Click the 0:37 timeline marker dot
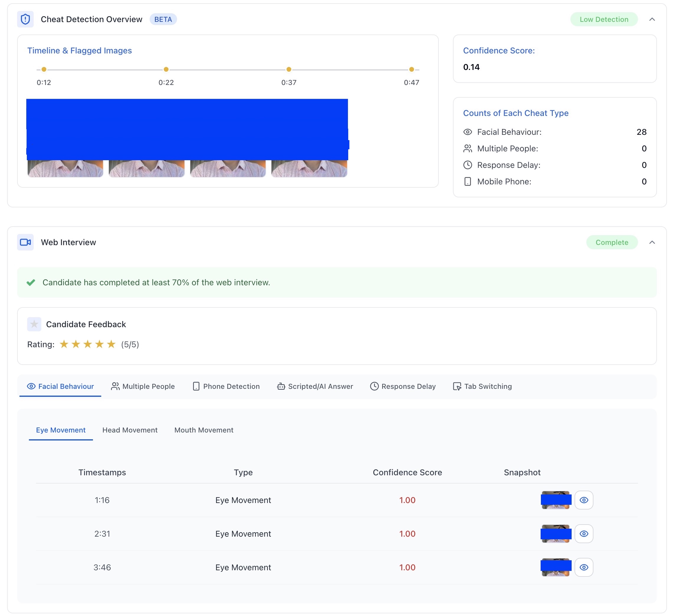This screenshot has width=674, height=616. [289, 70]
